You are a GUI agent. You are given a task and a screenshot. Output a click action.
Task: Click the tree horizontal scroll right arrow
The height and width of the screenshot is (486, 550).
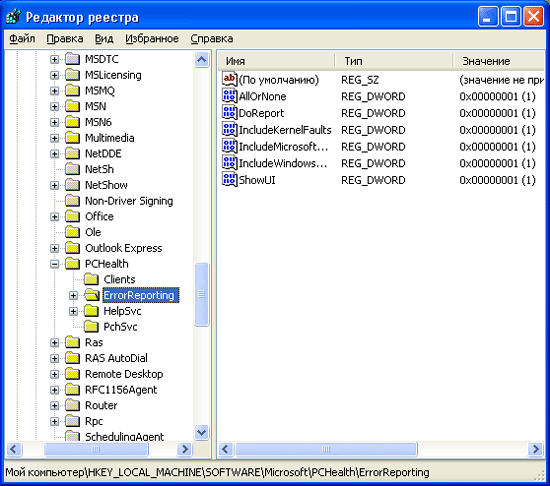185,449
